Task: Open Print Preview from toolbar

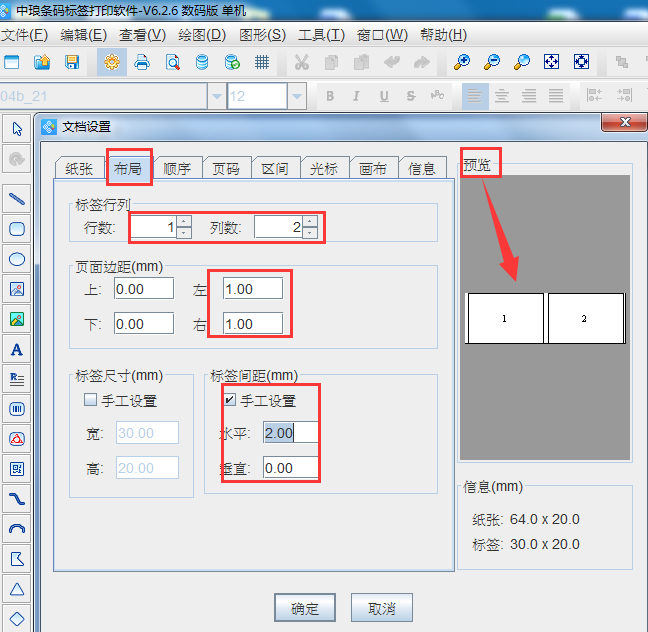Action: [x=172, y=62]
